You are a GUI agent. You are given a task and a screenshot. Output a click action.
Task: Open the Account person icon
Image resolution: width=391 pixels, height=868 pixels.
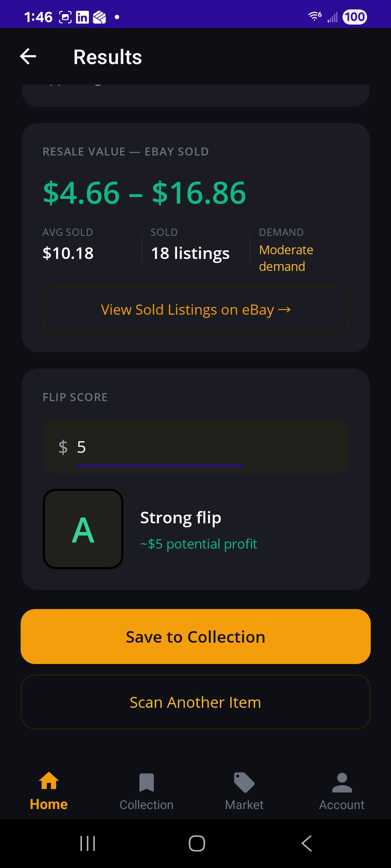342,782
